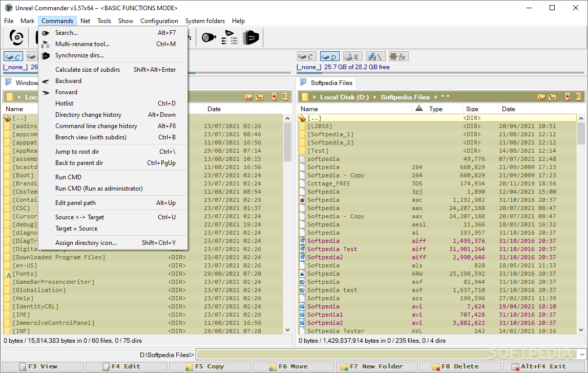Open right panel hotlist star icon
Image resolution: width=588 pixels, height=373 pixels.
[568, 97]
